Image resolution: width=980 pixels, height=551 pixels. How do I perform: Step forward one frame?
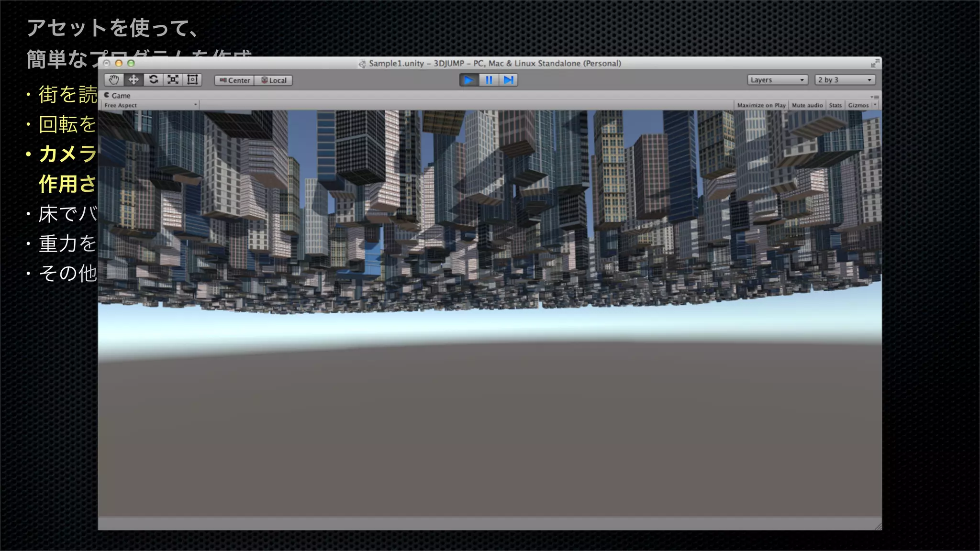tap(508, 80)
